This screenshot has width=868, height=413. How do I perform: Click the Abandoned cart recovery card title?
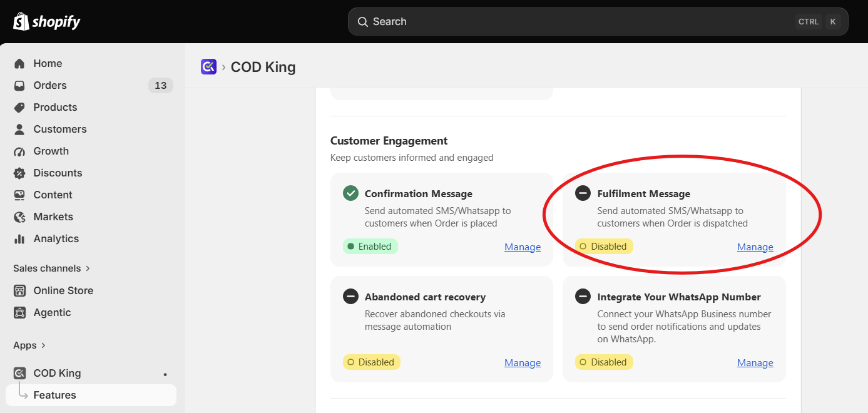point(426,297)
